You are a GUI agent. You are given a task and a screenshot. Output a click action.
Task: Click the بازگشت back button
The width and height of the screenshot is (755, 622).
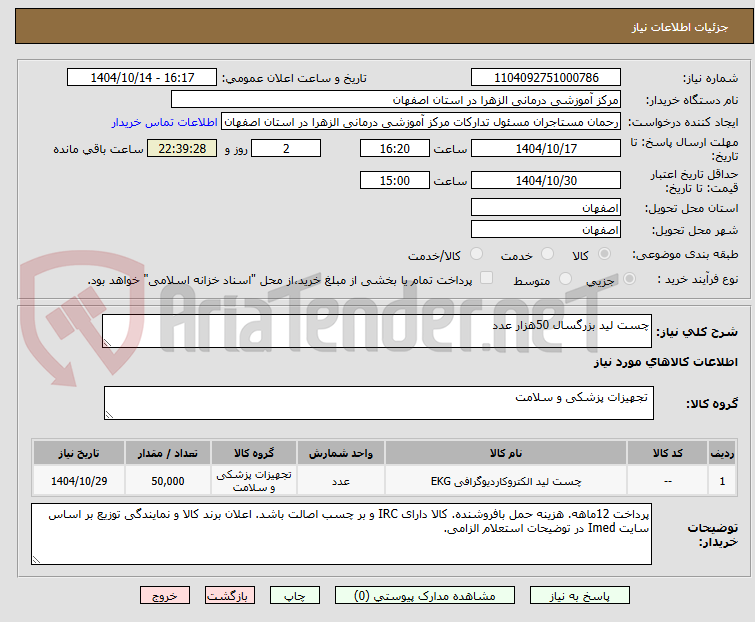tap(230, 596)
